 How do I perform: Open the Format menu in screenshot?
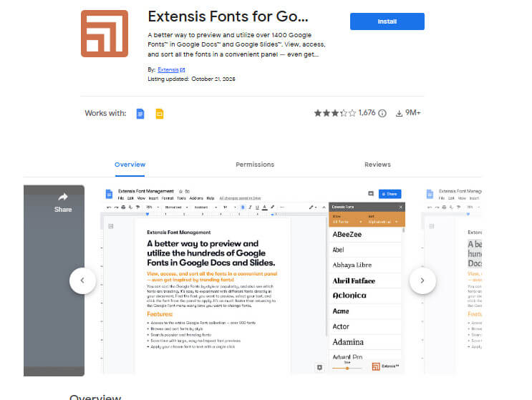[168, 198]
